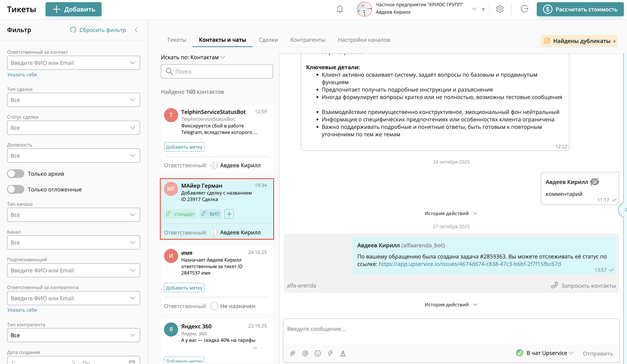Click the mention @ icon
Screen dimensions: 627x364
[305, 353]
